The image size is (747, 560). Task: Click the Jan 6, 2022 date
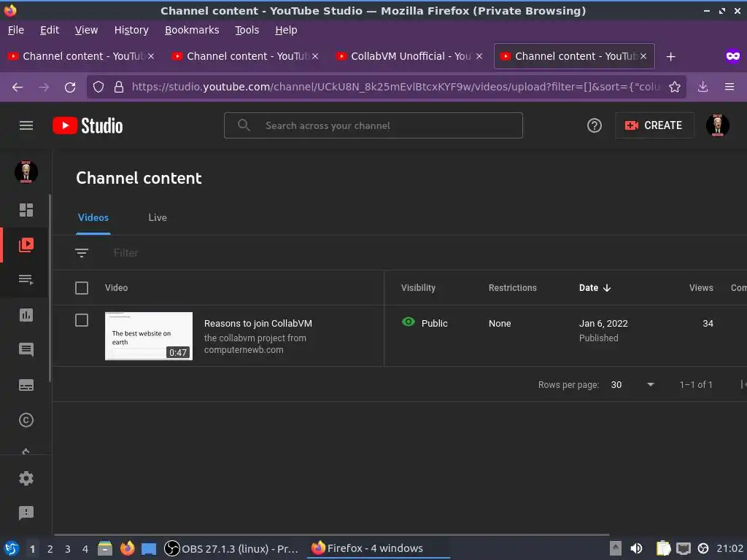tap(603, 323)
